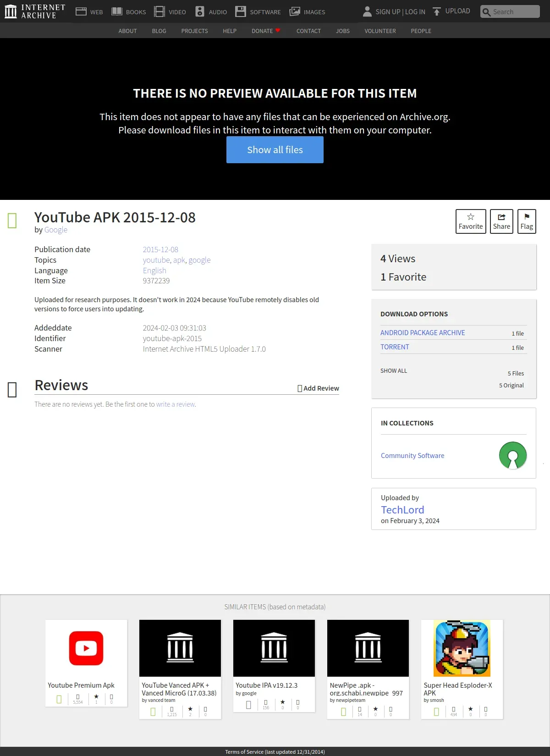This screenshot has width=550, height=756.
Task: Download the Torrent file
Action: click(x=395, y=347)
